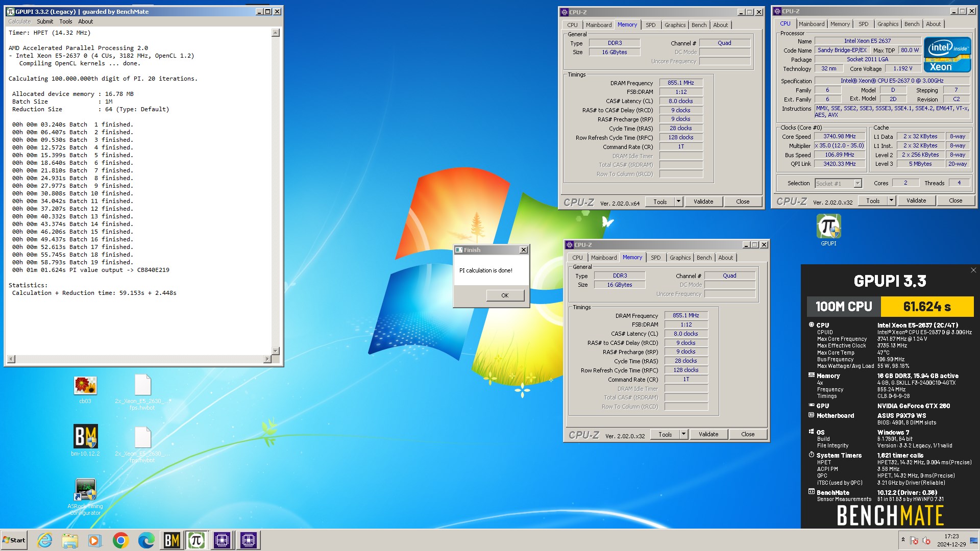Launch Google Chrome from taskbar
Screen dimensions: 980x551
coord(120,540)
